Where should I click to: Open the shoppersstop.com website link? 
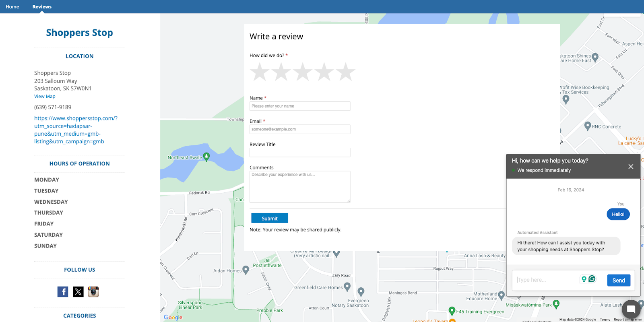pyautogui.click(x=76, y=130)
